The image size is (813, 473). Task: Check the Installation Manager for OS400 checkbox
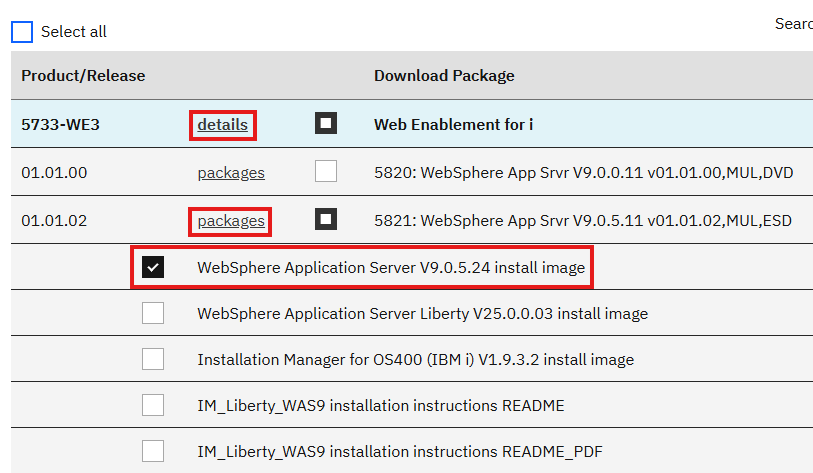[x=153, y=360]
